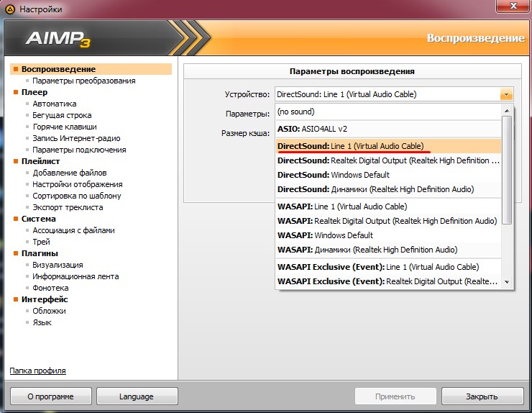This screenshot has height=413, width=532.
Task: Open Параметры подключения page
Action: coord(79,150)
